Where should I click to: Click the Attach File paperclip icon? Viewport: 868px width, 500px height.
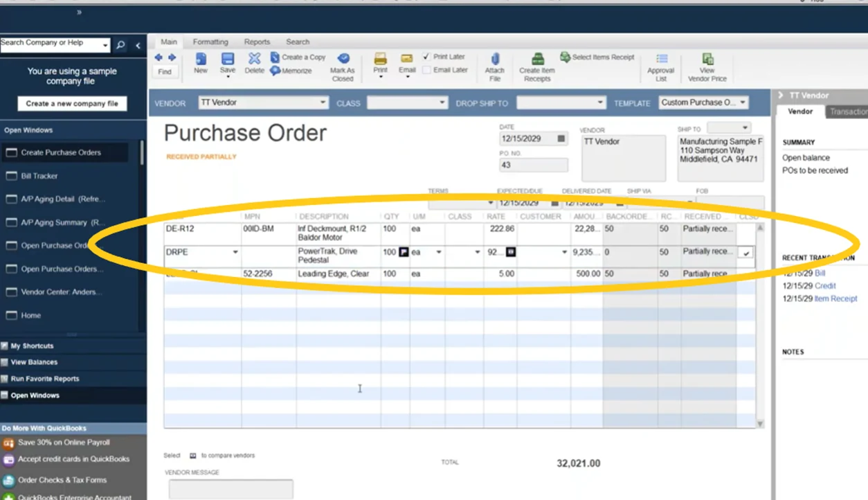pos(495,60)
